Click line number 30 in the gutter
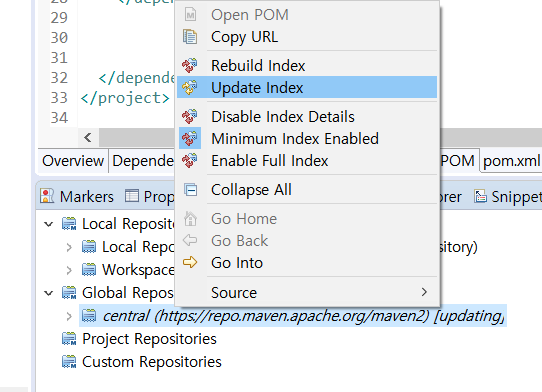This screenshot has height=392, width=542. (x=59, y=37)
